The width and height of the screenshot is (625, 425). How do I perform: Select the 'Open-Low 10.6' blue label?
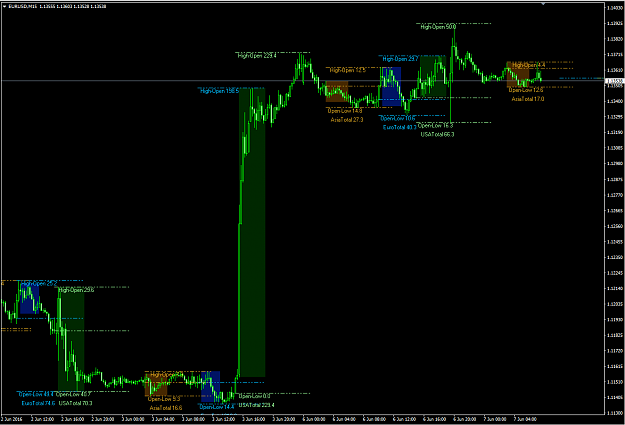click(x=398, y=118)
